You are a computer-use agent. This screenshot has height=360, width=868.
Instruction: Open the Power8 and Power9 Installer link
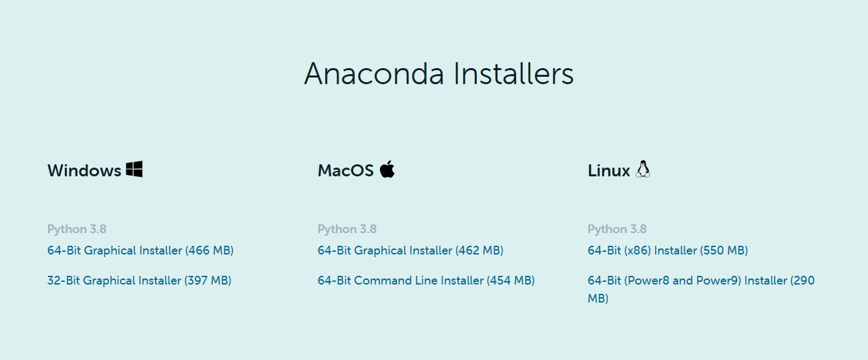[x=700, y=281]
